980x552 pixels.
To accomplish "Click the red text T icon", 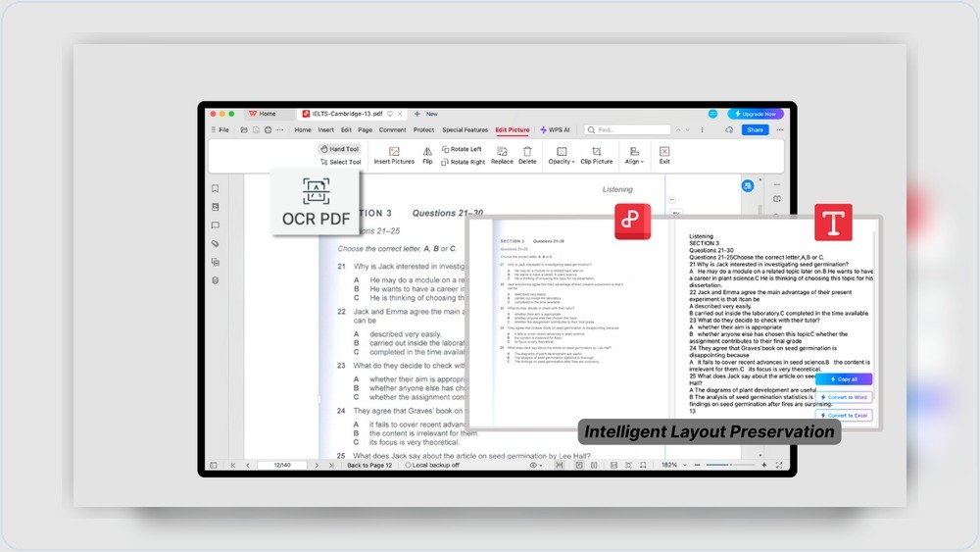I will (x=833, y=223).
